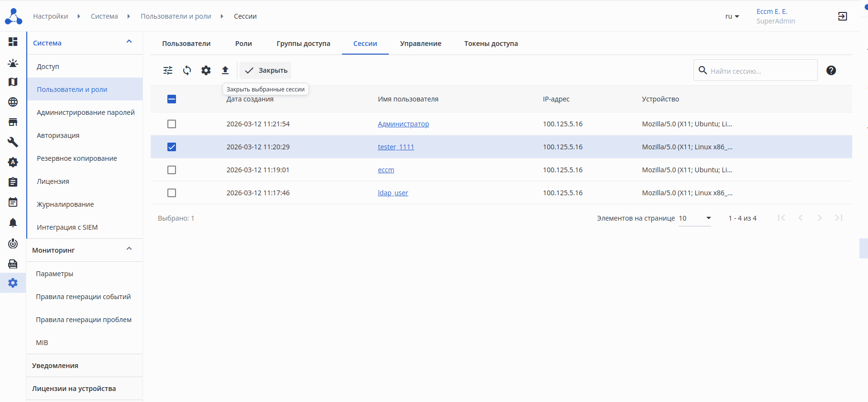The image size is (868, 402).
Task: Select the Администратор session checkbox
Action: (x=172, y=124)
